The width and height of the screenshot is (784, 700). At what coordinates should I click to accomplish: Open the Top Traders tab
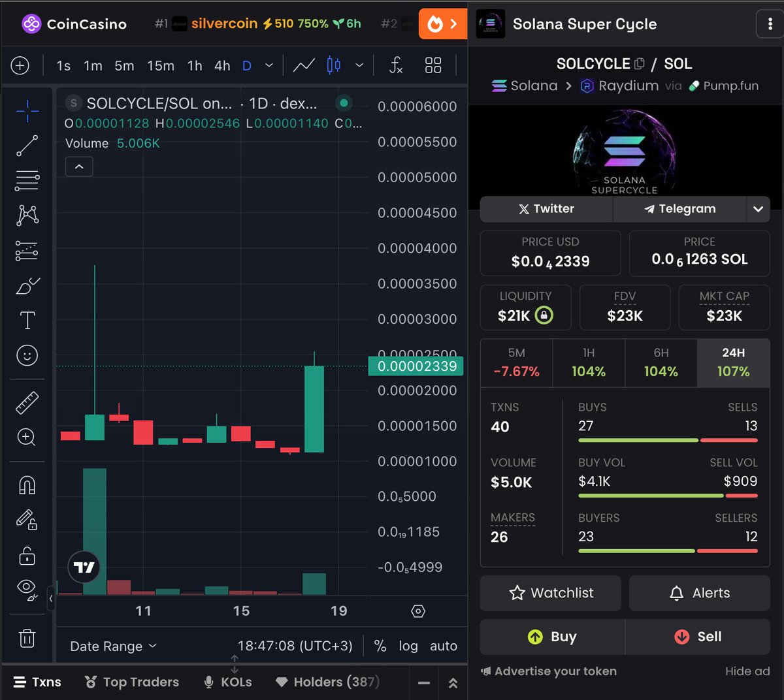click(131, 682)
